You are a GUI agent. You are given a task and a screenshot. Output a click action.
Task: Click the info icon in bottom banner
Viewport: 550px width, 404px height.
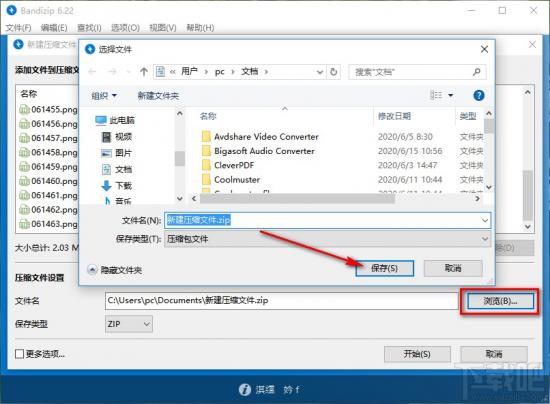[244, 389]
